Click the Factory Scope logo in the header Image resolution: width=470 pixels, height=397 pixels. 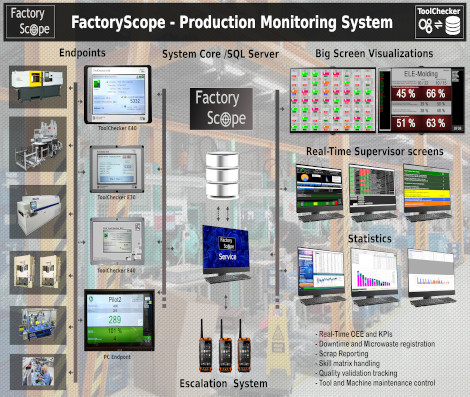(x=30, y=22)
